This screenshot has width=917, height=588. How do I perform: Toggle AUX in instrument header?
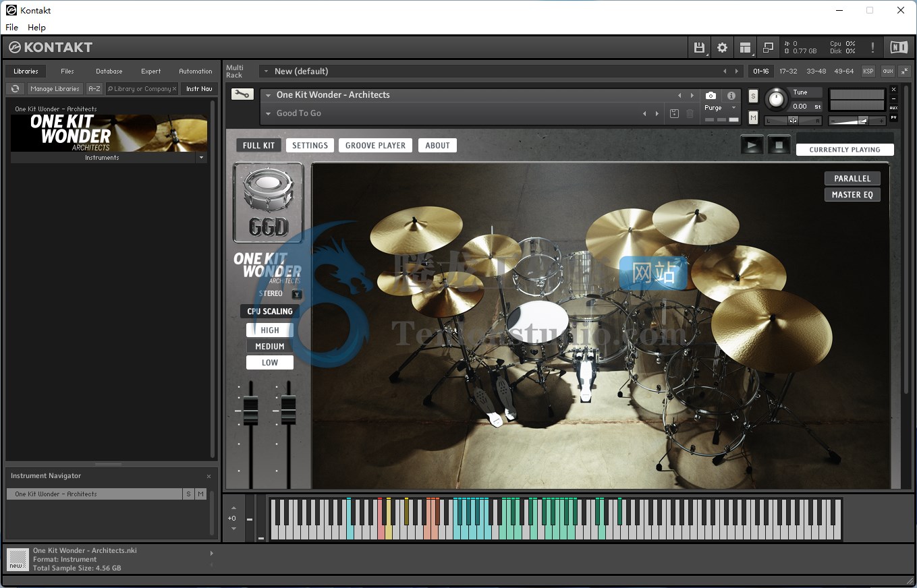(893, 108)
